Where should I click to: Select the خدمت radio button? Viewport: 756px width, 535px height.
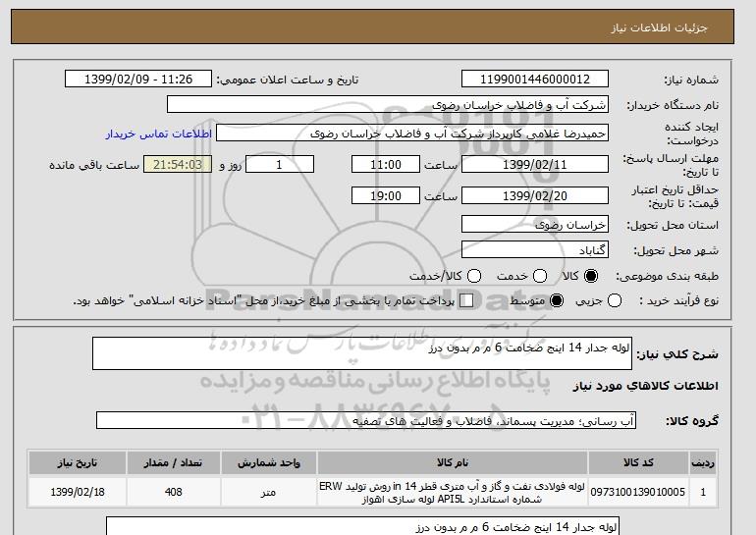tap(540, 276)
